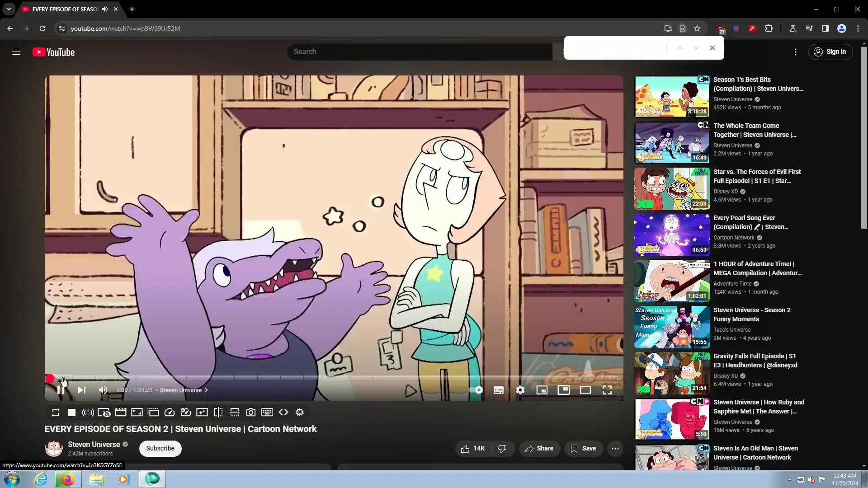Click the video progress bar scrubber
Screen dimensions: 868x488
pyautogui.click(x=50, y=378)
